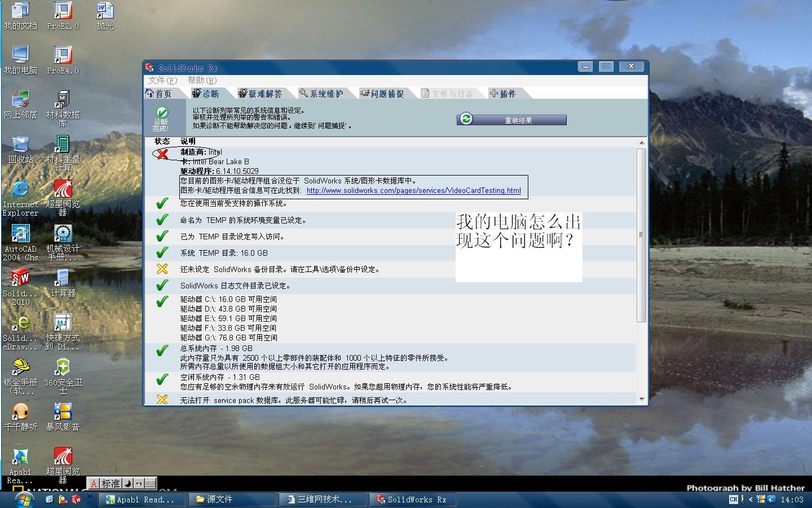Viewport: 812px width, 508px height.
Task: Click the vertical scrollbar thumb in diagnostics list
Action: pyautogui.click(x=642, y=235)
